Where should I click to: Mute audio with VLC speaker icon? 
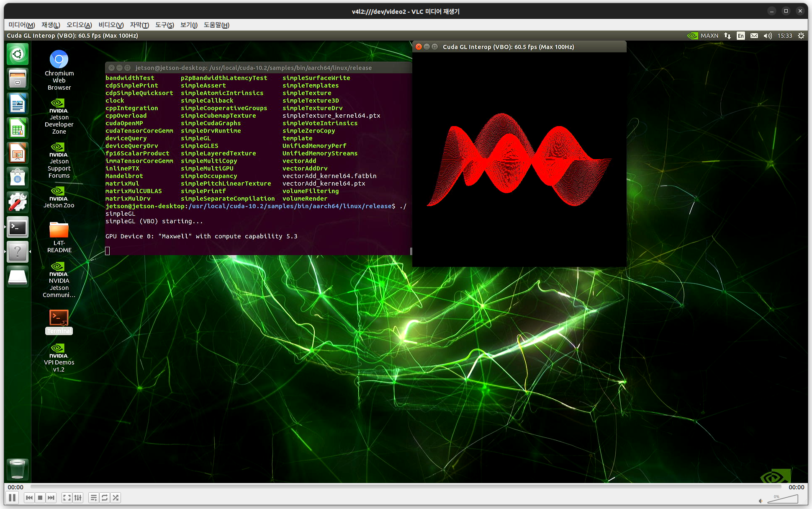pos(761,500)
